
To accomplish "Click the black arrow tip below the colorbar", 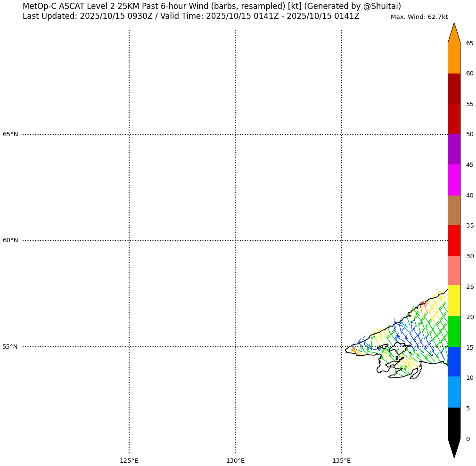I will click(x=454, y=448).
